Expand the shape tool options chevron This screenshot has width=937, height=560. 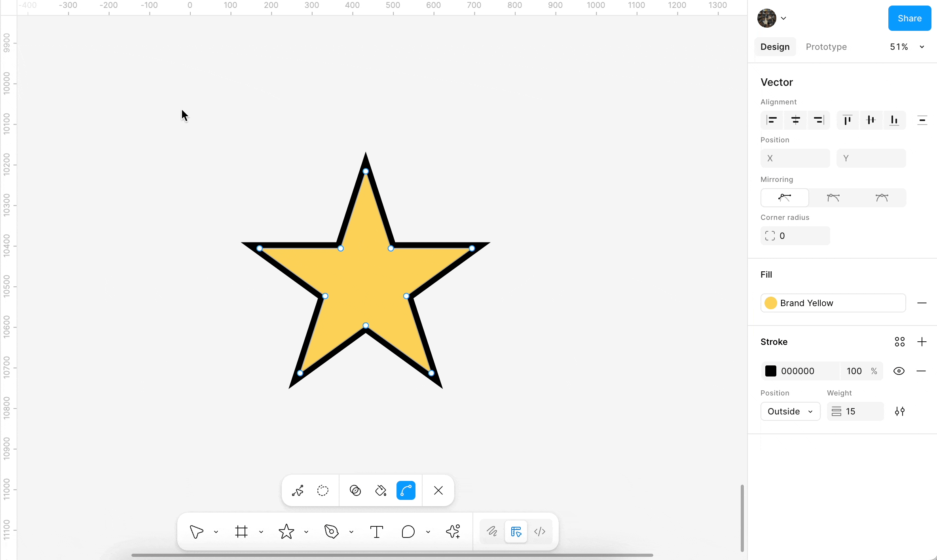(x=306, y=532)
